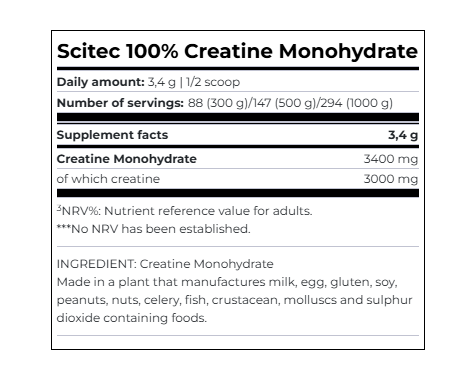Click the No NRV has been established note
The height and width of the screenshot is (373, 471).
point(153,229)
